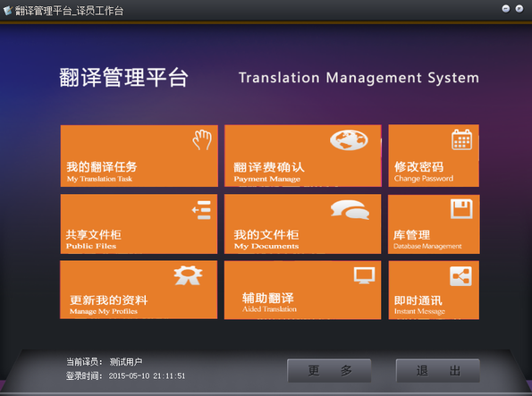Image resolution: width=532 pixels, height=396 pixels.
Task: Open the 共享文件柜 Public Files tile
Action: pos(139,224)
